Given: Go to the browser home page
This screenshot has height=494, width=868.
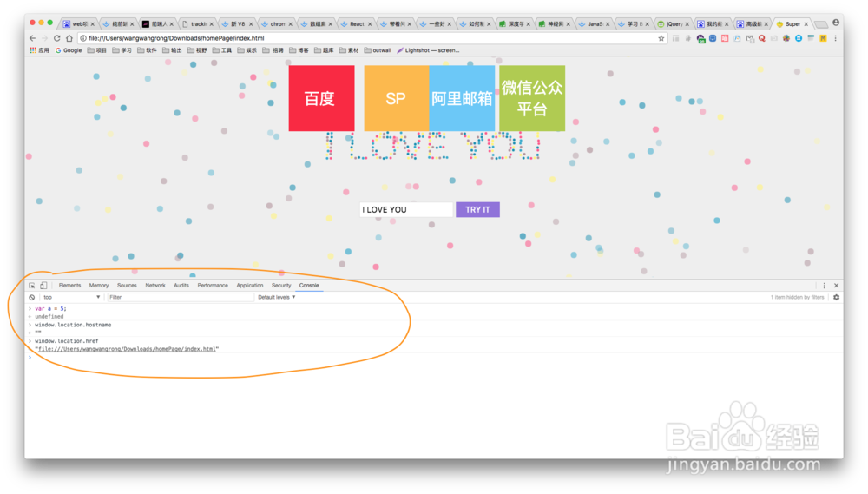Looking at the screenshot, I should click(69, 38).
